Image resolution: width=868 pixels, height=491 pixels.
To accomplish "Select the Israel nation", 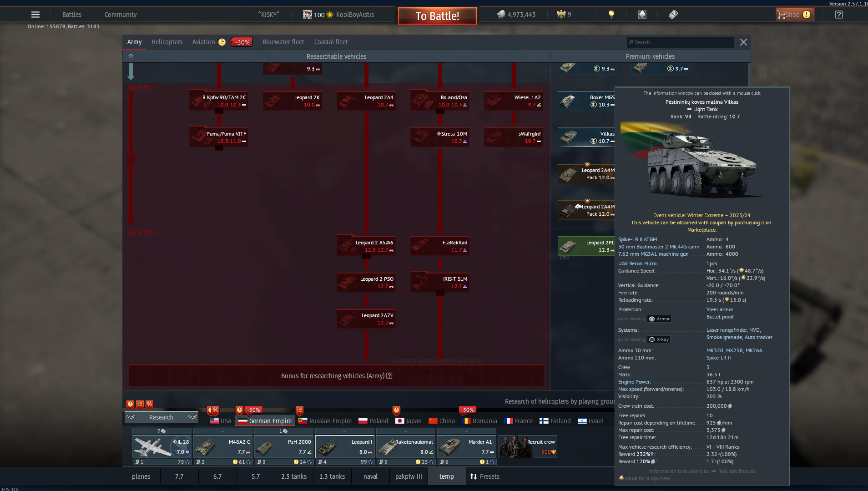I will [590, 421].
